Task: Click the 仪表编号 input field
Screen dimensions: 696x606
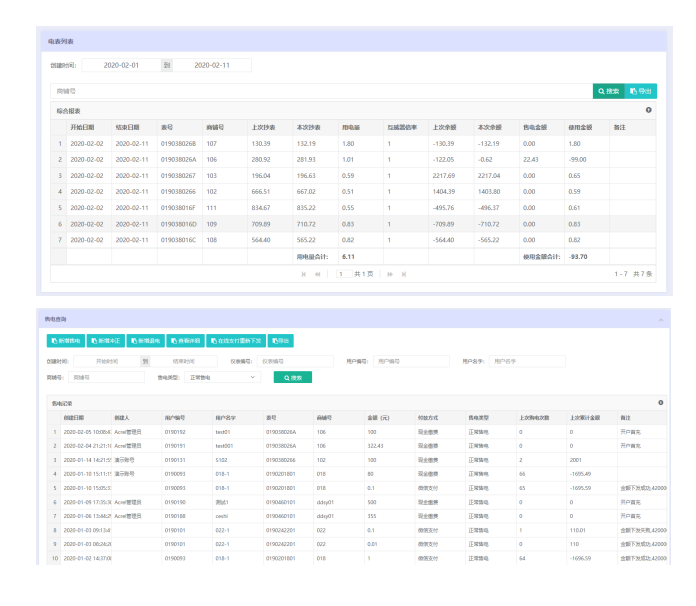Action: [x=295, y=361]
